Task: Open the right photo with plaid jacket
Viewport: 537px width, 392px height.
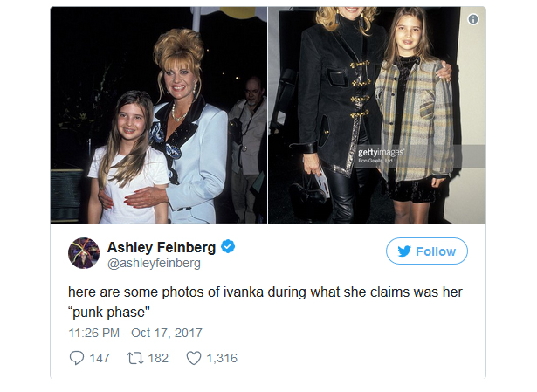Action: (x=376, y=115)
